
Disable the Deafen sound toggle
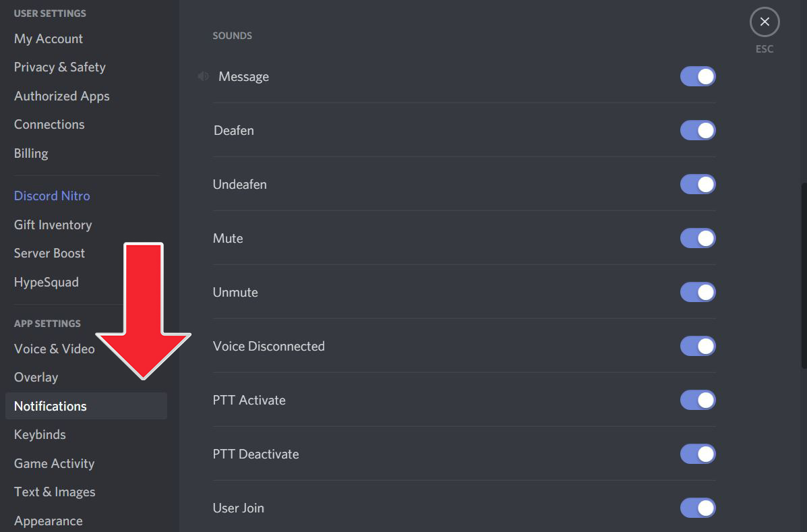pos(697,131)
